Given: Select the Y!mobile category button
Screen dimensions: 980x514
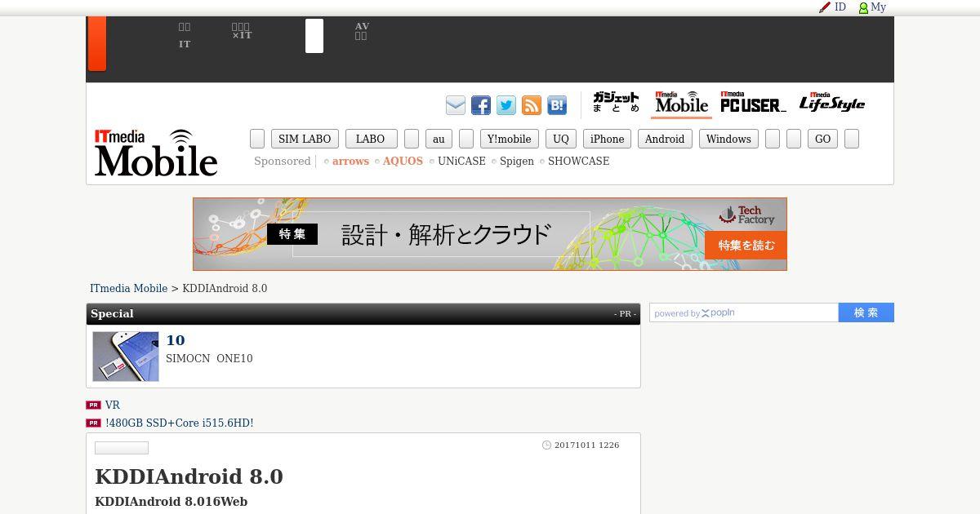Looking at the screenshot, I should (509, 139).
